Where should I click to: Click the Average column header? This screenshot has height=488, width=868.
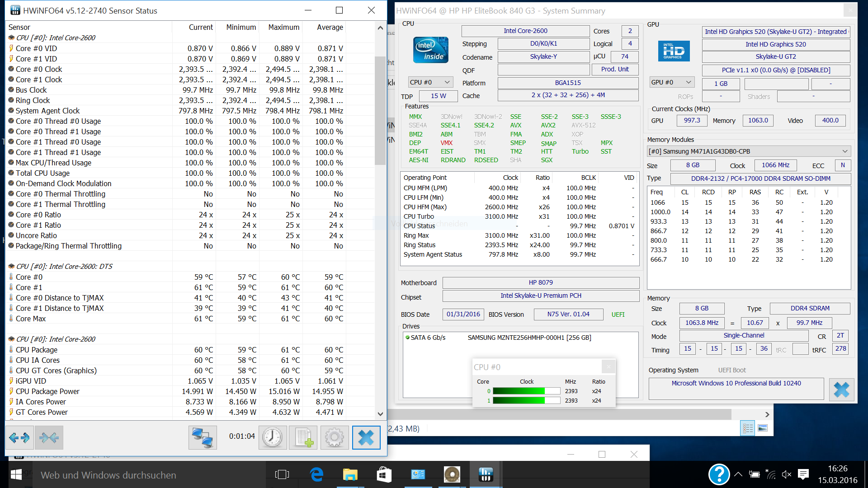tap(330, 27)
